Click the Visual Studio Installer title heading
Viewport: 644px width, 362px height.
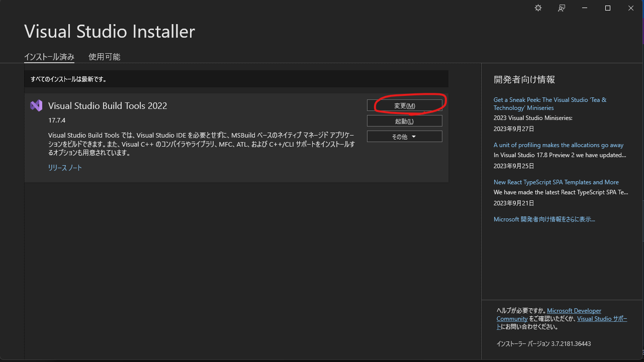click(110, 32)
